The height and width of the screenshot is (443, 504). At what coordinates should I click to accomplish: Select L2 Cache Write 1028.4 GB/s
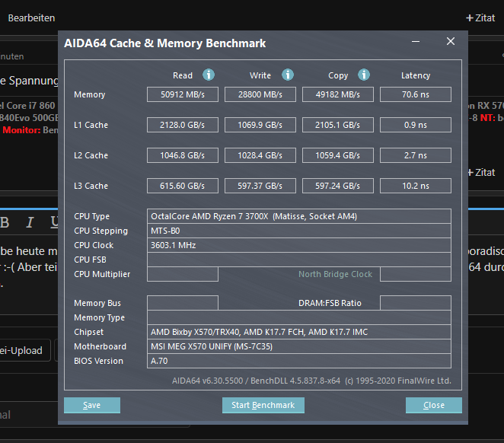click(x=260, y=155)
